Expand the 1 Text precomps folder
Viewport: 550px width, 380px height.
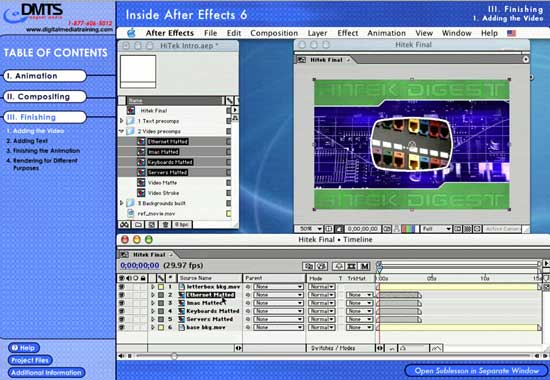(x=122, y=121)
